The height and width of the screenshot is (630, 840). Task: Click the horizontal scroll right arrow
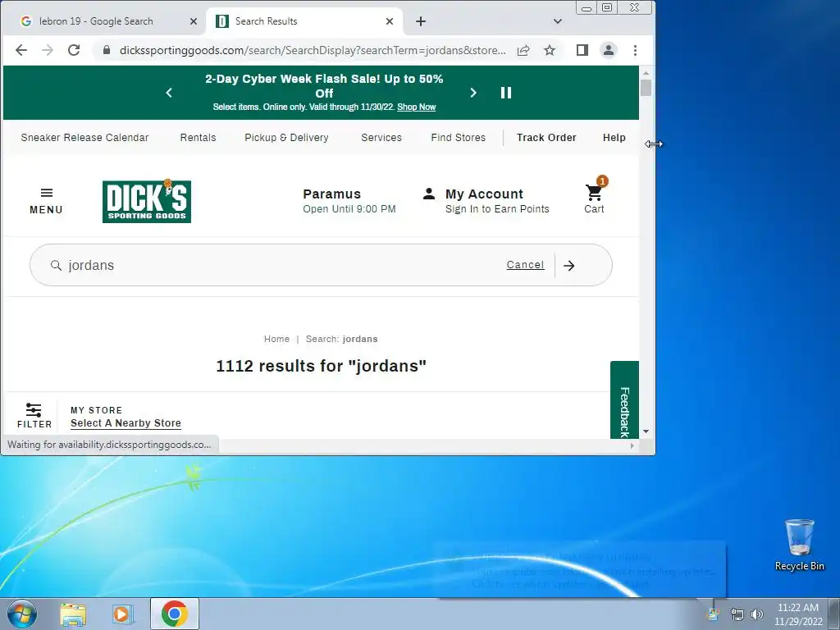pyautogui.click(x=632, y=445)
